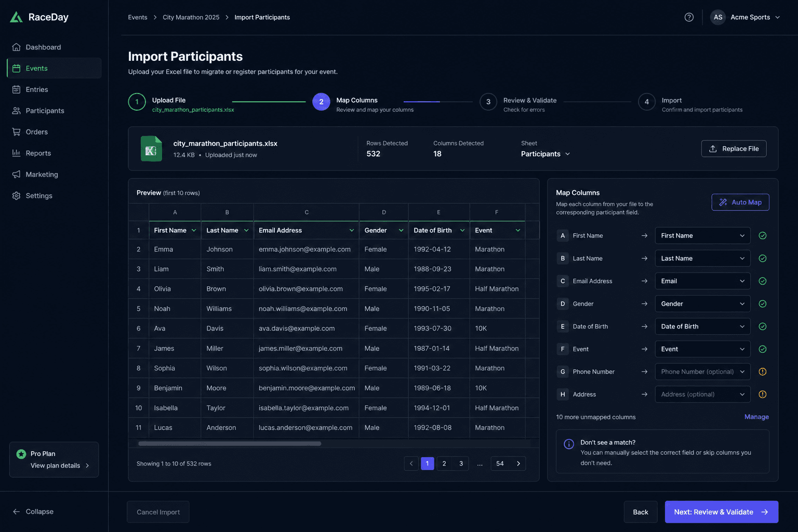Click the arrow icon in Phone Number row
Image resolution: width=798 pixels, height=532 pixels.
[644, 371]
